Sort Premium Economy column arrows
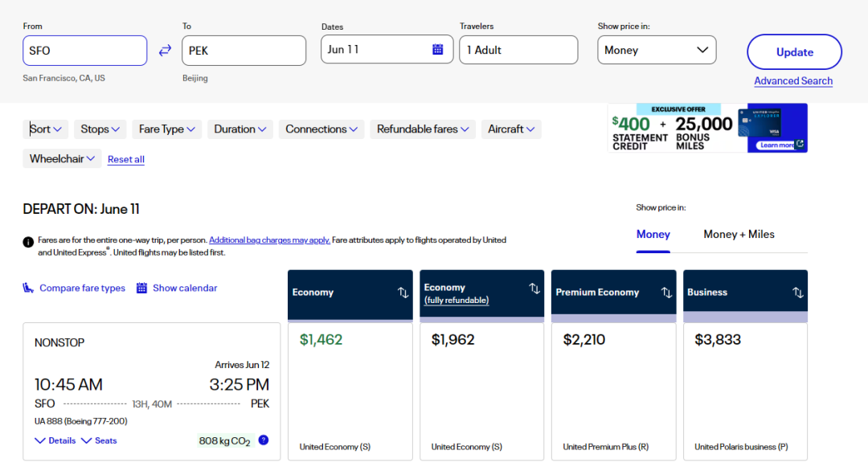The width and height of the screenshot is (868, 467). point(666,293)
